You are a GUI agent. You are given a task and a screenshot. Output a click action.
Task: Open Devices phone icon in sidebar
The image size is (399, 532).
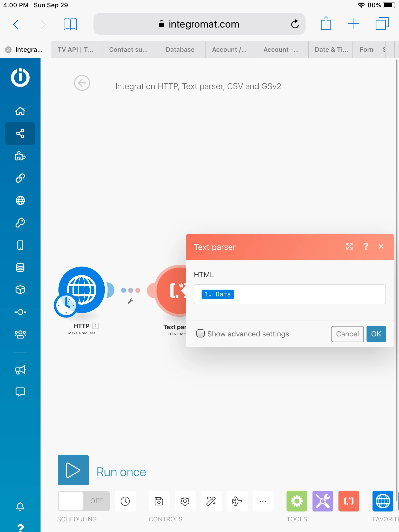pyautogui.click(x=20, y=245)
